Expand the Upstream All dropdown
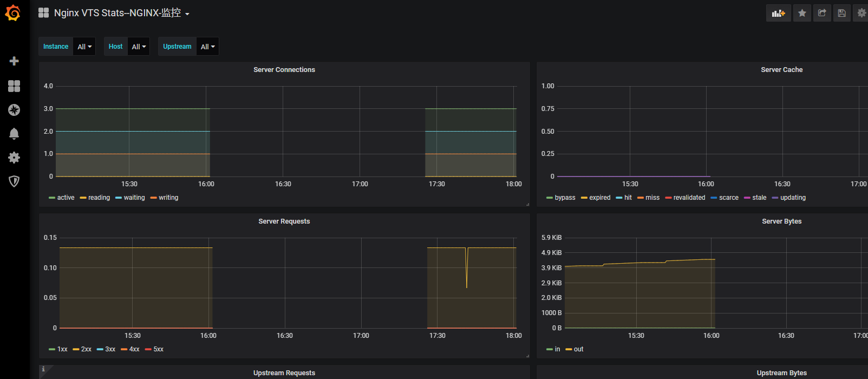Image resolution: width=868 pixels, height=379 pixels. (207, 47)
